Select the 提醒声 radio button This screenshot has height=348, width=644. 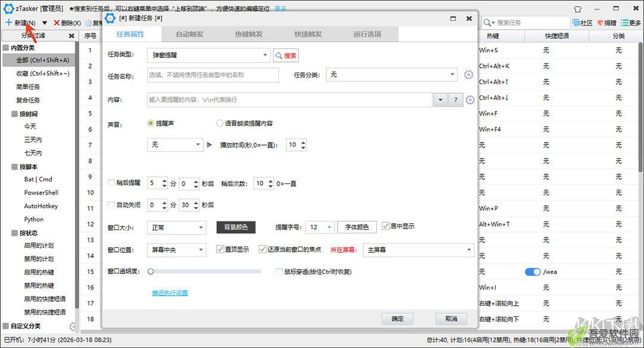[151, 124]
